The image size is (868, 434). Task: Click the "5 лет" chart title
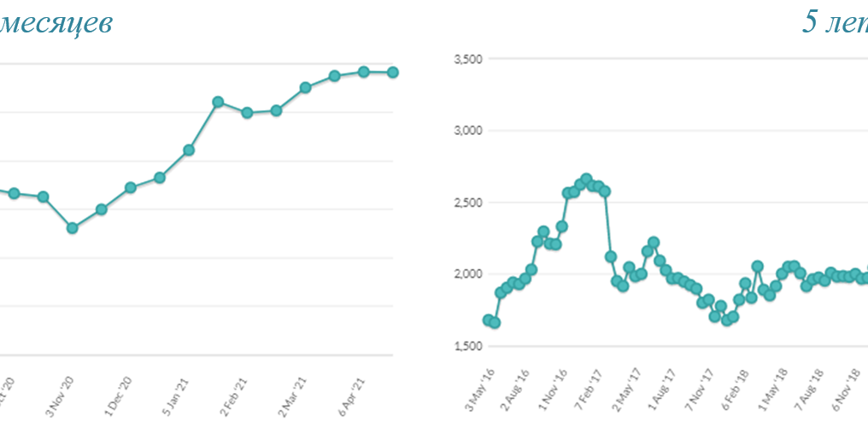coord(835,23)
